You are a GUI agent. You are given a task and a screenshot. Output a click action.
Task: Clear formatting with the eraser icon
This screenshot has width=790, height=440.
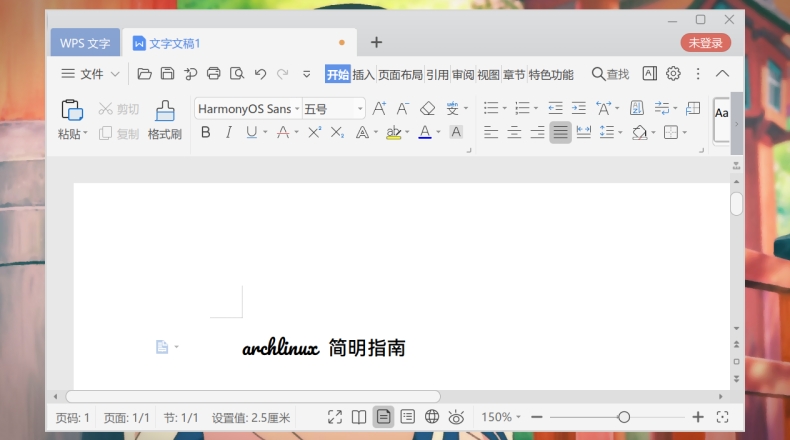[x=427, y=108]
